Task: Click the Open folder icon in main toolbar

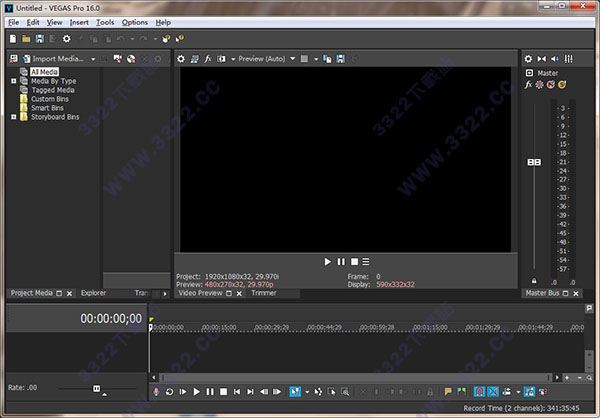Action: point(26,39)
